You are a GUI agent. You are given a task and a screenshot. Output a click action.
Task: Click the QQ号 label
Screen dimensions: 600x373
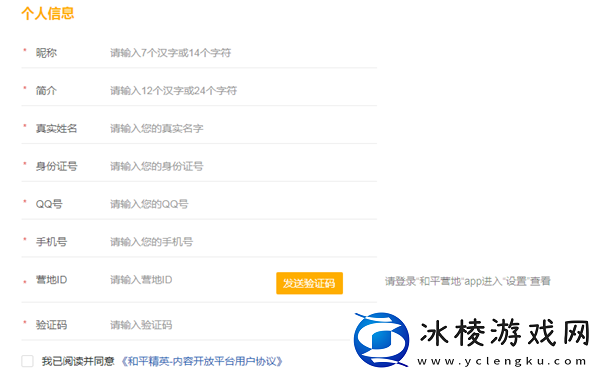[x=49, y=204]
